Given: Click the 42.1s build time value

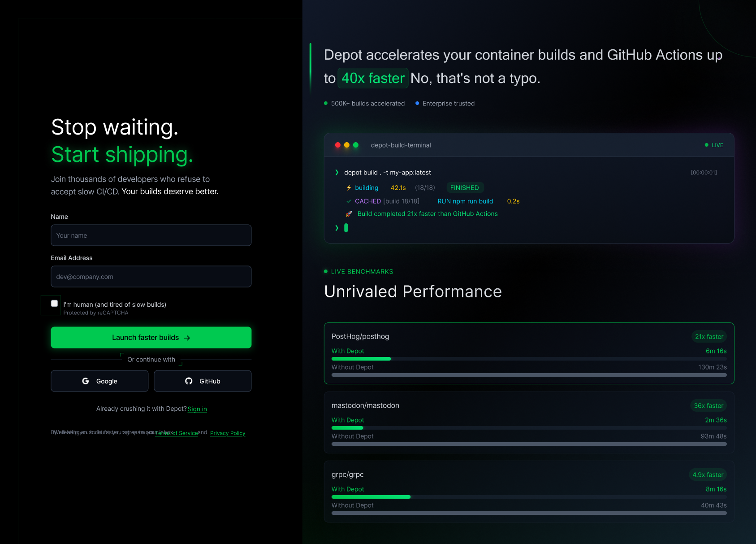Looking at the screenshot, I should click(x=398, y=188).
